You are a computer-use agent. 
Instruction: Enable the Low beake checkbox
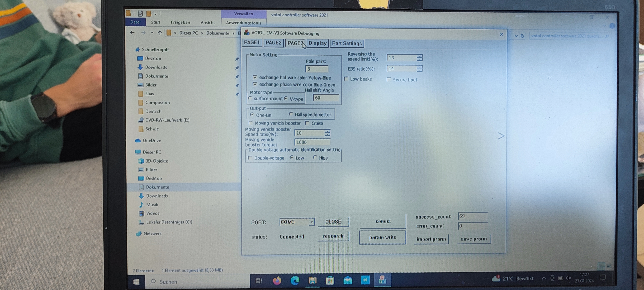[346, 79]
